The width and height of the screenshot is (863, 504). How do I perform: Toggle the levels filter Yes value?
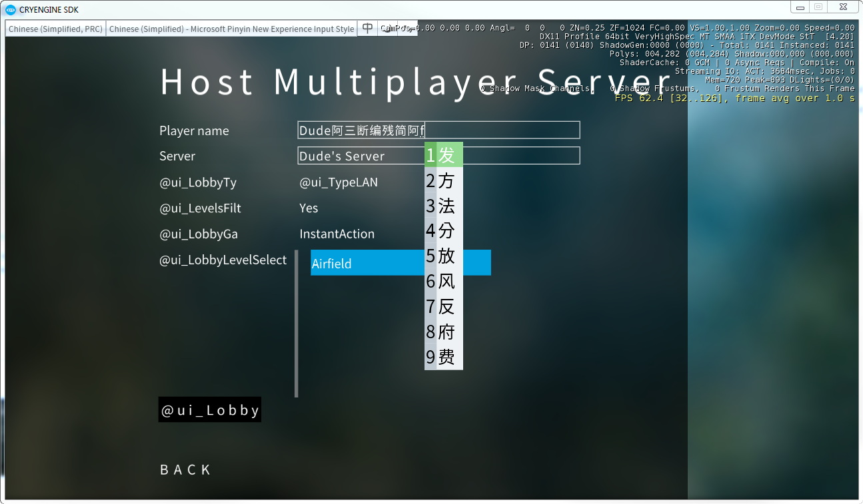coord(309,208)
